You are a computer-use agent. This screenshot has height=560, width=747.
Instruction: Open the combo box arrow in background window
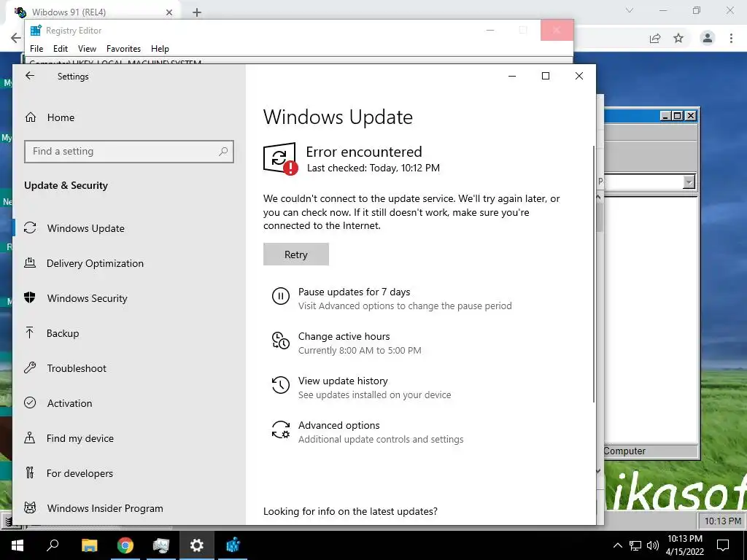(689, 182)
